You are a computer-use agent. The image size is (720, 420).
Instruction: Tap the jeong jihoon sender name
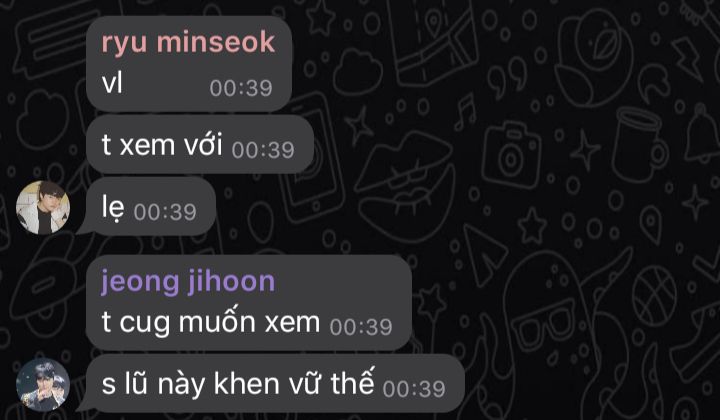pos(188,281)
